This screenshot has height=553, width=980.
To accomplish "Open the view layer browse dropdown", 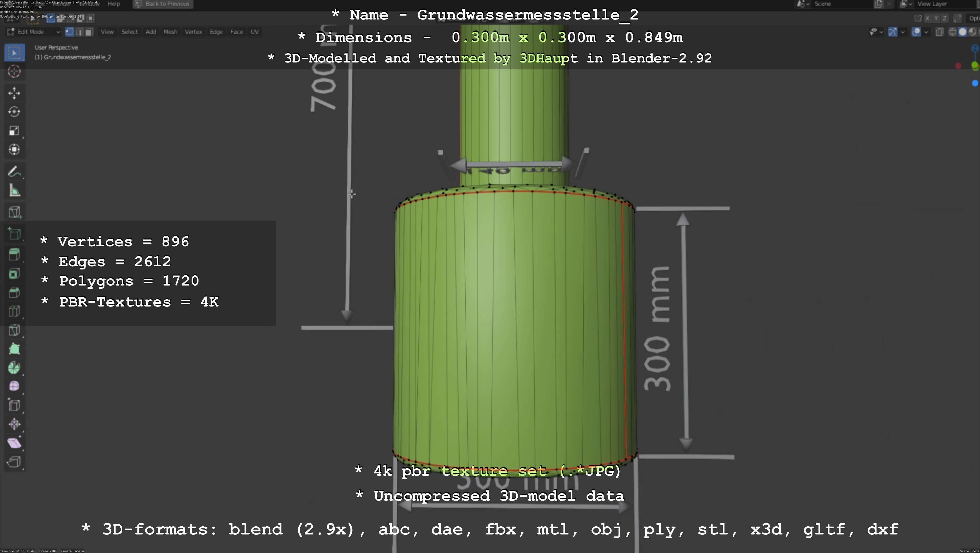I will click(906, 4).
